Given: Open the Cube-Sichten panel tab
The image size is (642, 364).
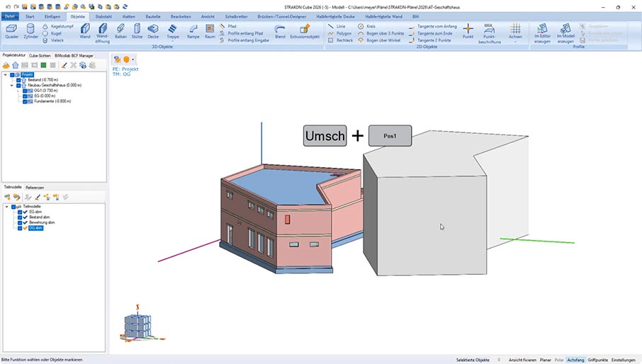Looking at the screenshot, I should coord(39,55).
